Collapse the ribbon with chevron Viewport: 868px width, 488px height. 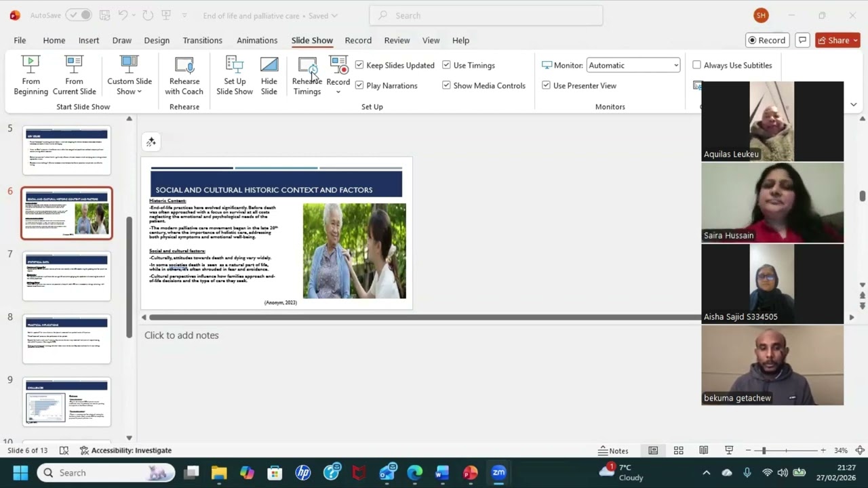click(854, 104)
